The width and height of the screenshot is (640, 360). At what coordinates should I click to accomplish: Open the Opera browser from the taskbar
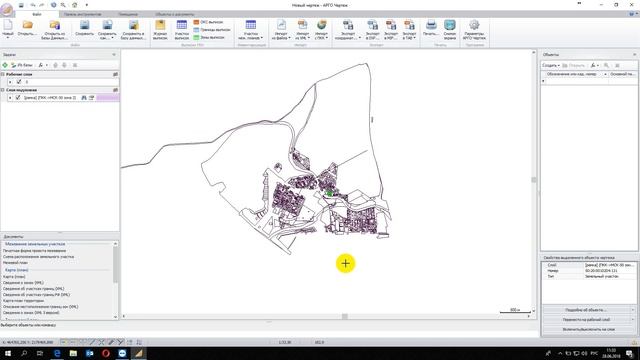[106, 353]
